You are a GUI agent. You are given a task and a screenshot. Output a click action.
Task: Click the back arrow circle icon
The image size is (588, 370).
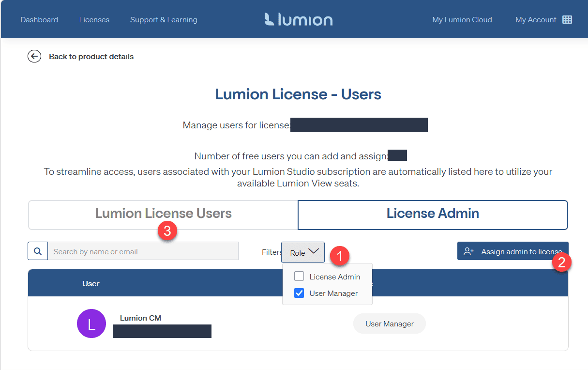(34, 57)
